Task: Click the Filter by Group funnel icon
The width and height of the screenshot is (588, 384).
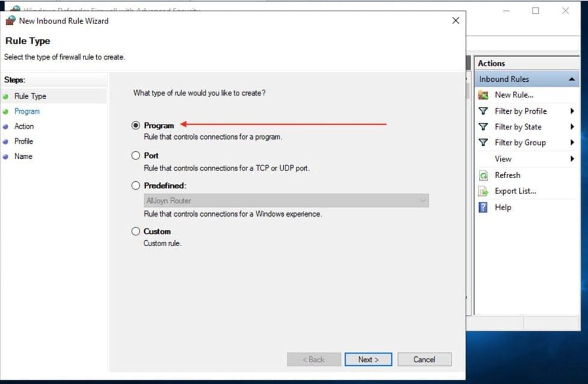Action: tap(483, 143)
